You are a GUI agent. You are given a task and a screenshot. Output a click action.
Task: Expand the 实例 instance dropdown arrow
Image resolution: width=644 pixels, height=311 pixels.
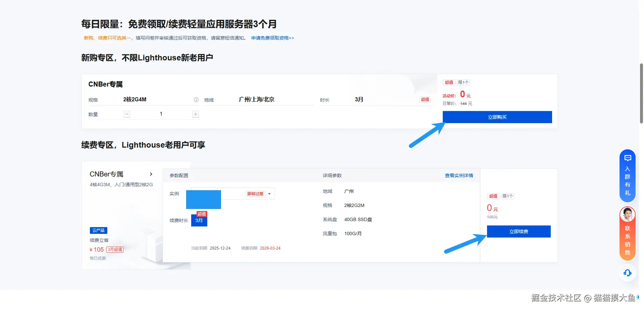[269, 194]
